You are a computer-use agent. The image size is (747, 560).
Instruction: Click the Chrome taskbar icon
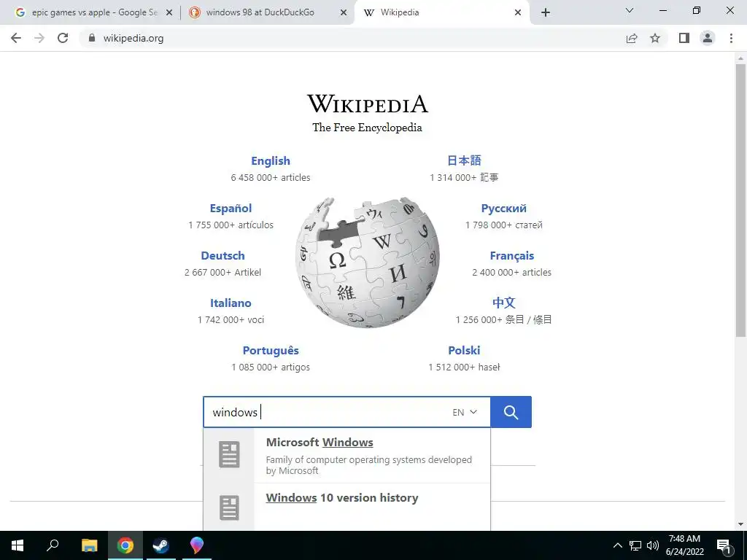click(x=125, y=545)
